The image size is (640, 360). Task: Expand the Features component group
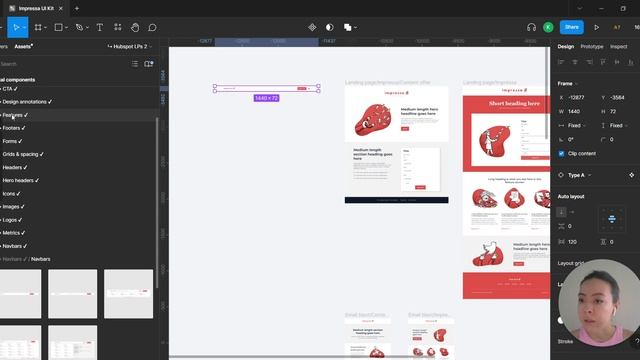click(15, 115)
